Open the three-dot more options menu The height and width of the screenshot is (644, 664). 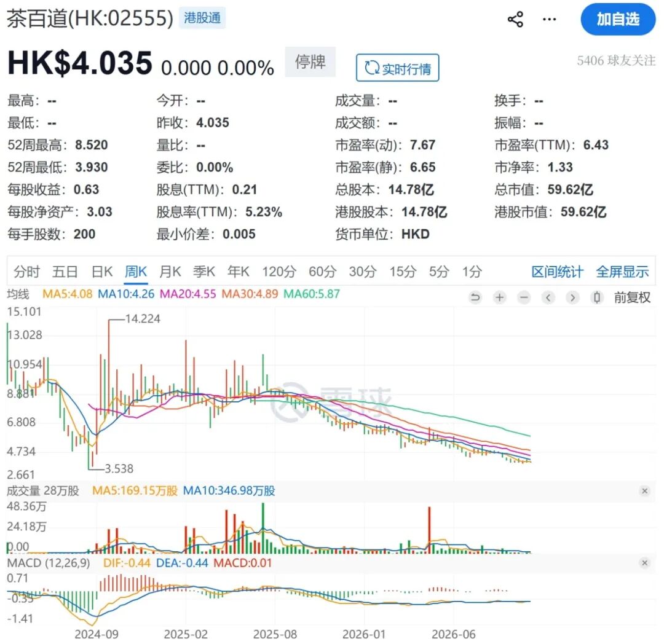pyautogui.click(x=549, y=20)
